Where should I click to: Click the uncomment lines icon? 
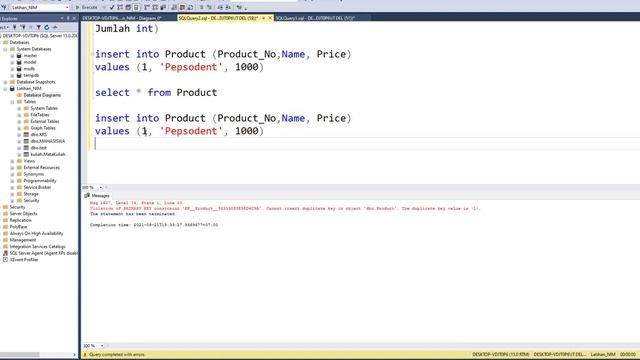point(209,7)
